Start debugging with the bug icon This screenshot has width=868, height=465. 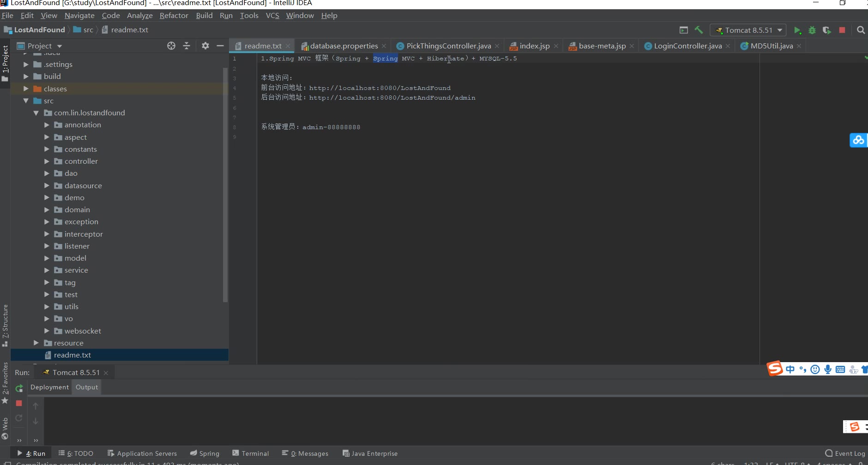tap(812, 30)
